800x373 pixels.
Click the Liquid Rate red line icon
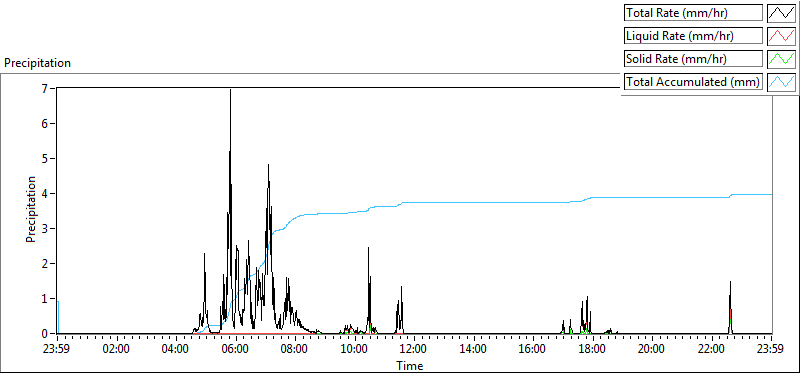[781, 36]
